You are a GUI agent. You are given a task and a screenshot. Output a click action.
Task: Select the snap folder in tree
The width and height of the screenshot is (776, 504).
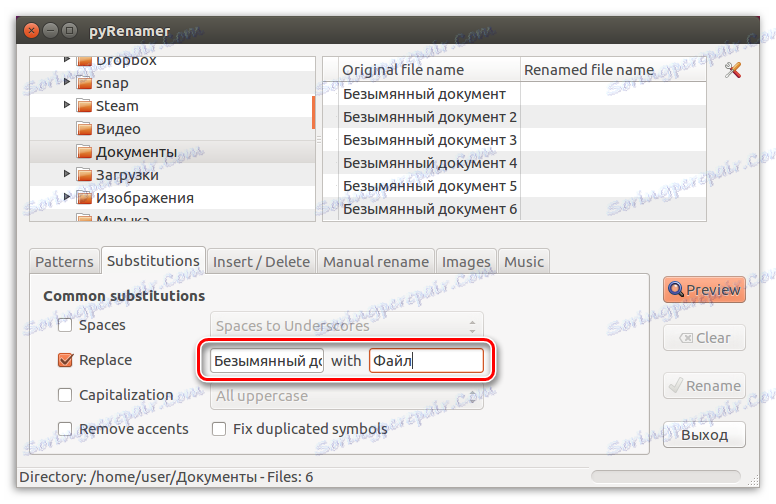click(x=171, y=83)
